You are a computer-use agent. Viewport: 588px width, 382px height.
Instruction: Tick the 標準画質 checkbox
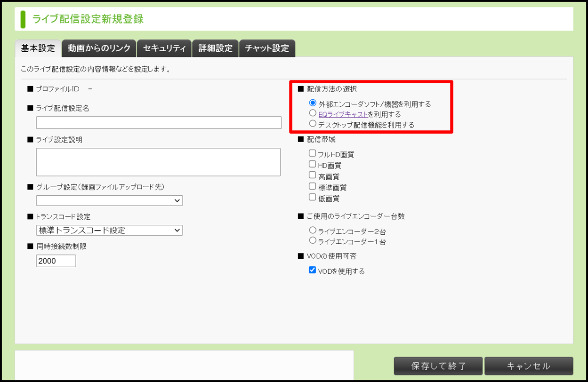pos(312,186)
